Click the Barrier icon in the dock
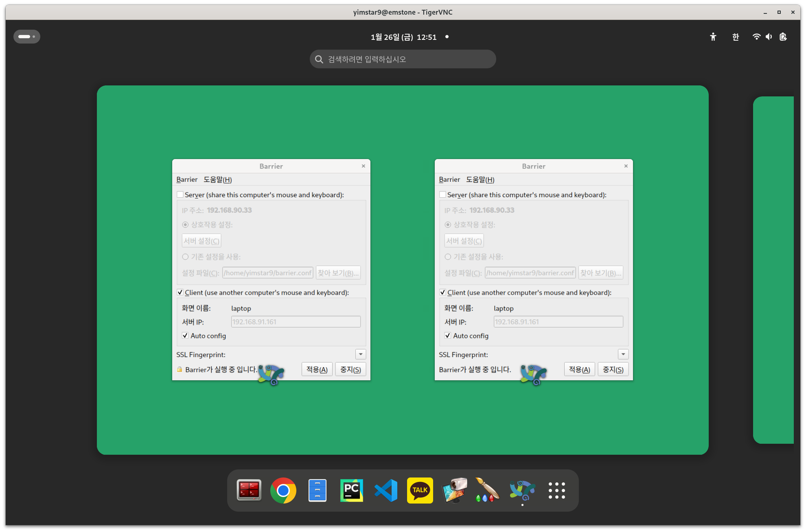The height and width of the screenshot is (532, 806). tap(523, 490)
